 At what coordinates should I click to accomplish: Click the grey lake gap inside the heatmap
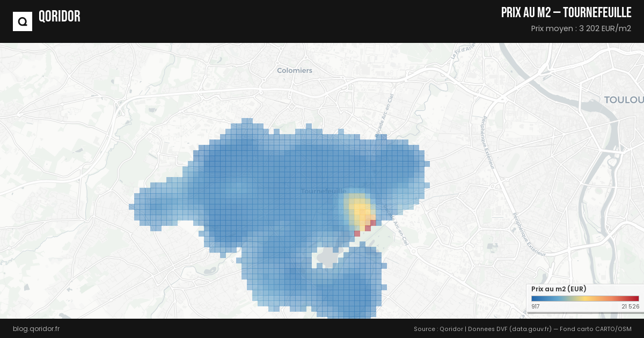(328, 256)
